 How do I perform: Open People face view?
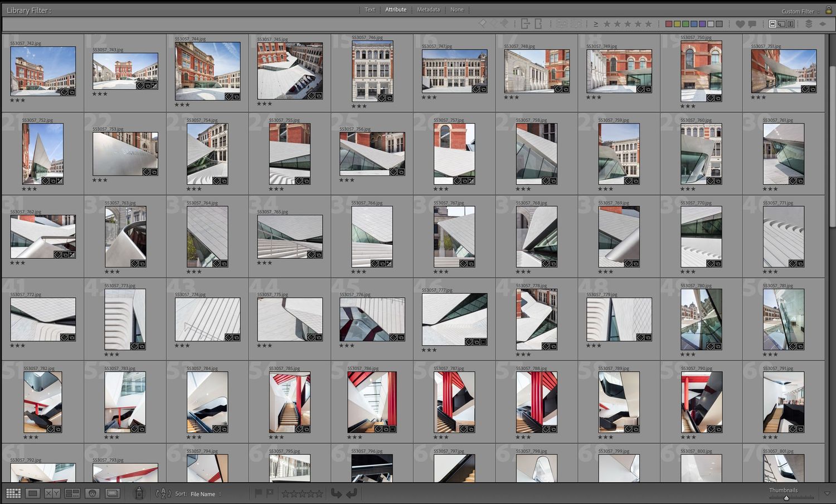pos(93,493)
